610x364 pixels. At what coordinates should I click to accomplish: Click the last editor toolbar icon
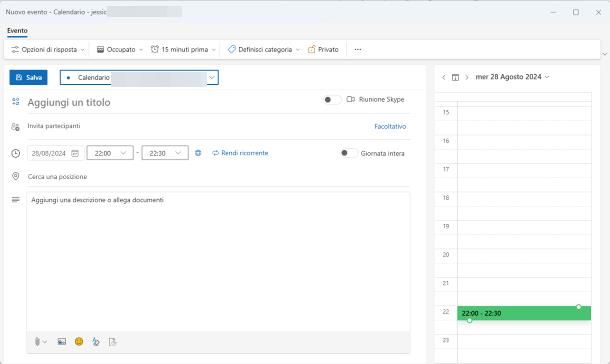pyautogui.click(x=112, y=342)
